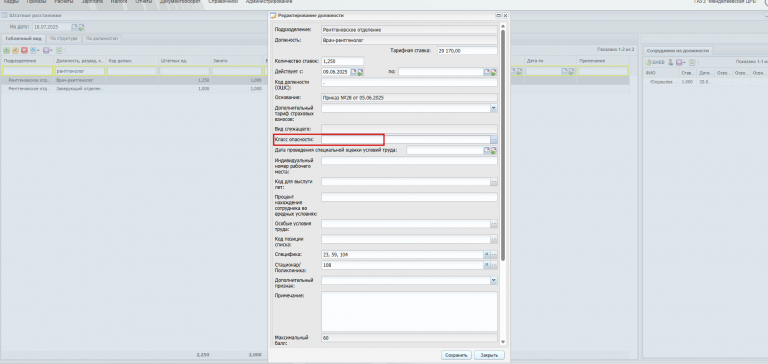Maximize the 'Редактирование должности' dialog
The height and width of the screenshot is (364, 768).
[x=499, y=16]
